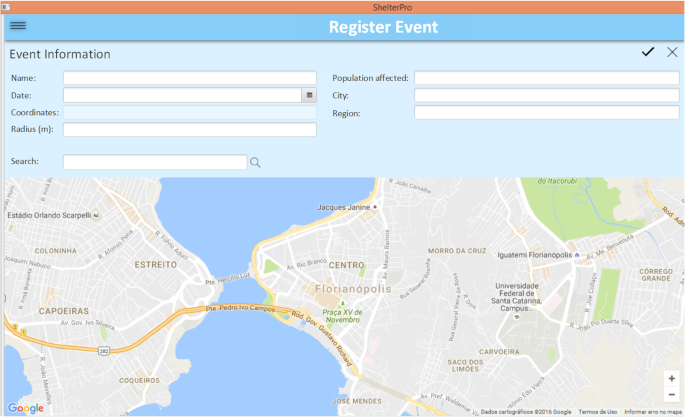The image size is (685, 417).
Task: Click the Jacques Janine place marker
Action: (x=375, y=207)
